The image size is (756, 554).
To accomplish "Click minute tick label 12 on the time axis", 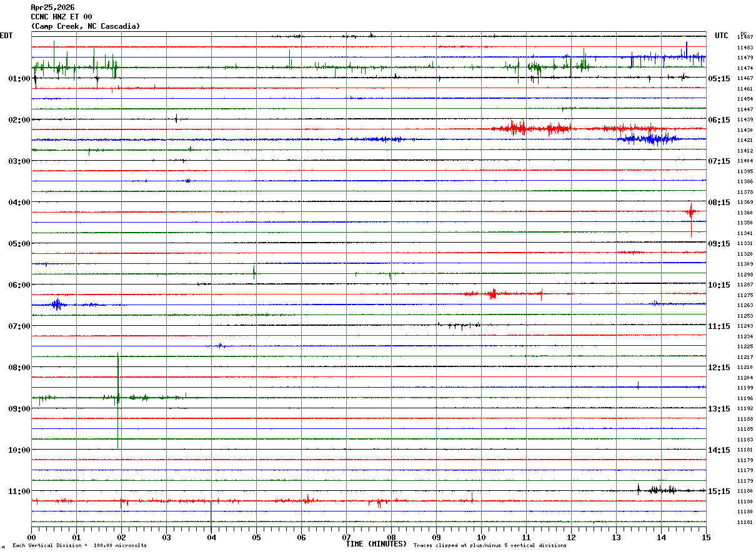I will (571, 537).
